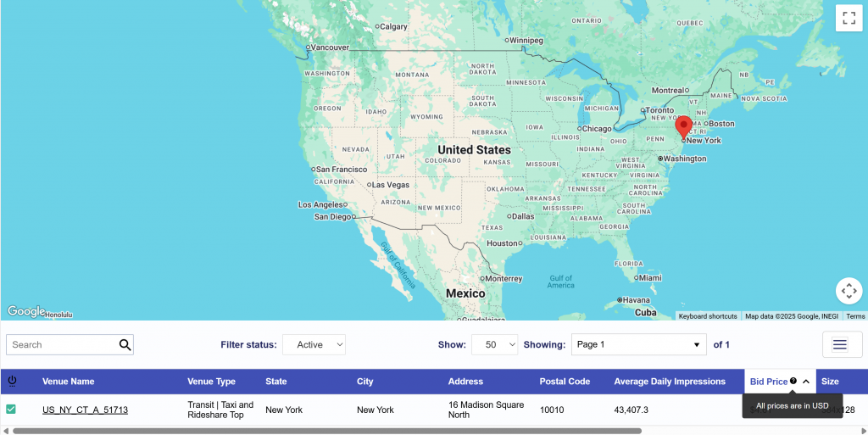
Task: Open the Page 1 dropdown
Action: pyautogui.click(x=639, y=345)
